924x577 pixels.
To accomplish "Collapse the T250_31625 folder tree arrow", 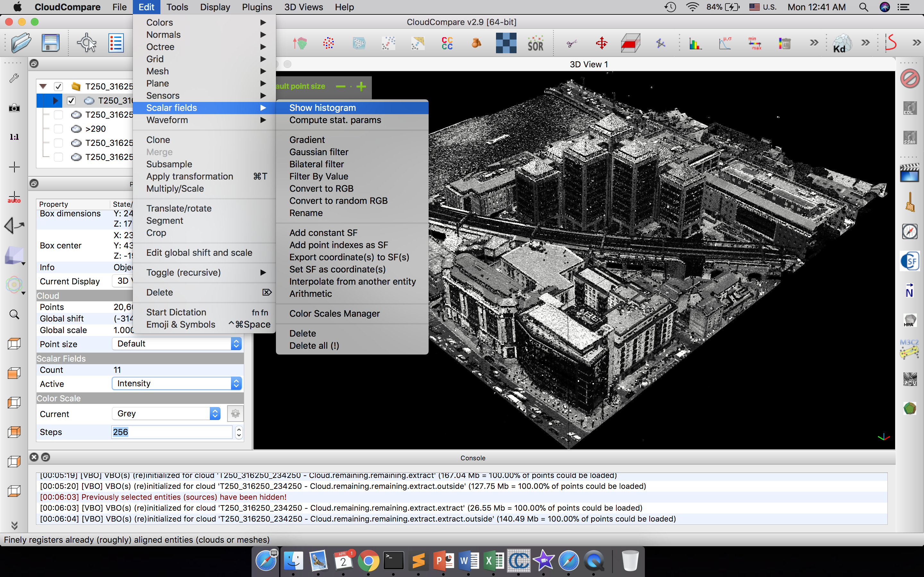I will [x=43, y=87].
